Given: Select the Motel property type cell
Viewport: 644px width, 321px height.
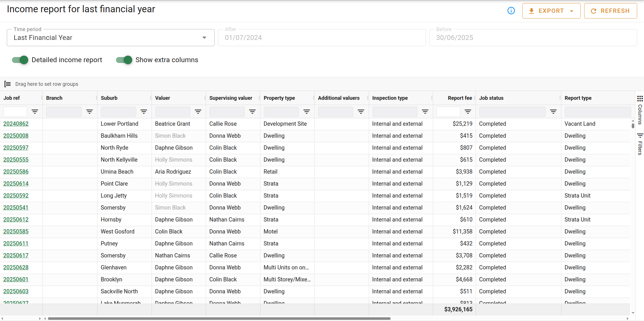Looking at the screenshot, I should (x=287, y=231).
